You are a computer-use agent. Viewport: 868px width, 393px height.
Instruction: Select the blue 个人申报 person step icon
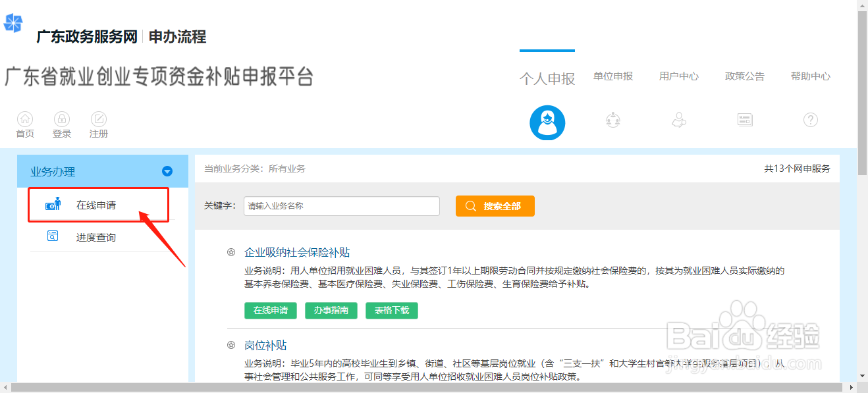pyautogui.click(x=547, y=122)
